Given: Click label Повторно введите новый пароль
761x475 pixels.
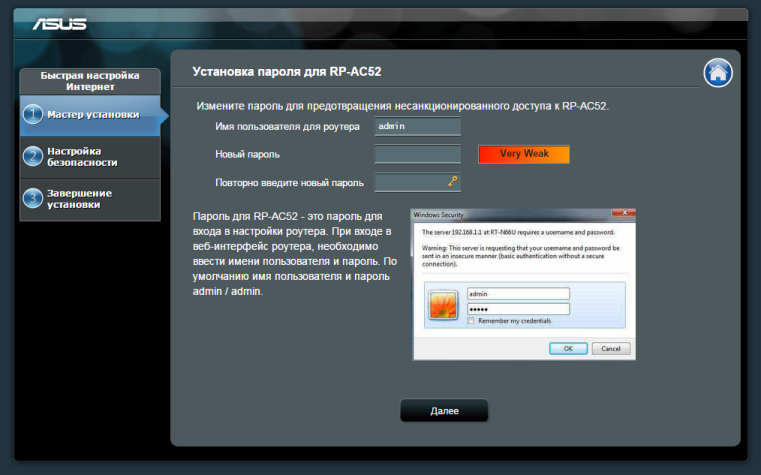Looking at the screenshot, I should [289, 183].
